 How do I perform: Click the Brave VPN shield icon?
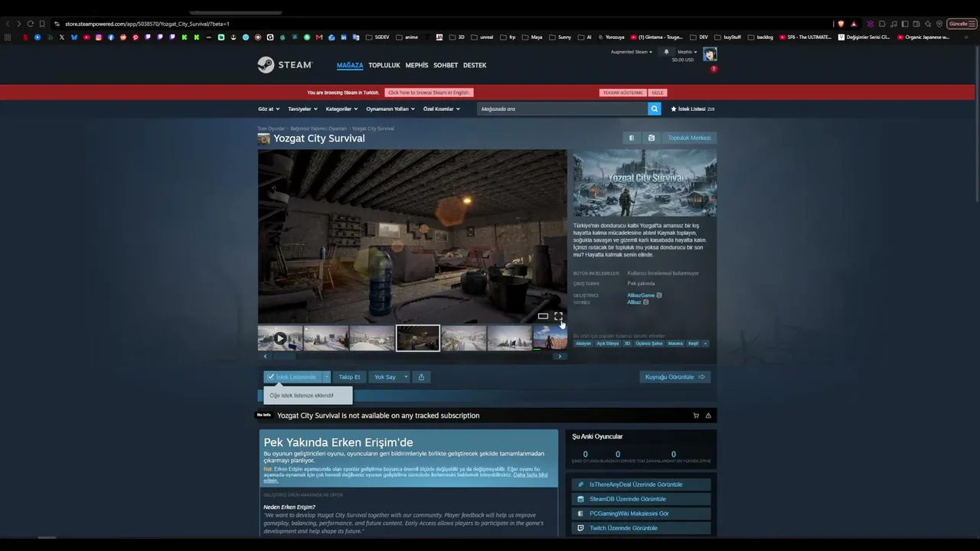point(939,24)
